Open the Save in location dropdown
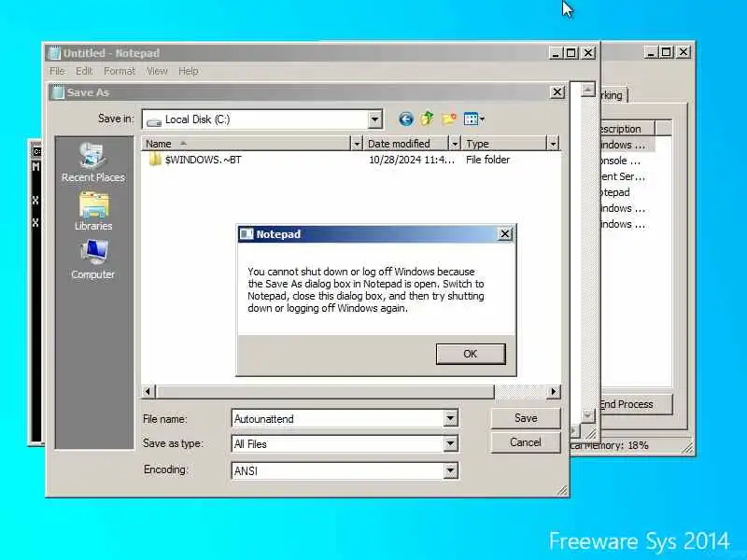This screenshot has width=747, height=560. coord(375,119)
